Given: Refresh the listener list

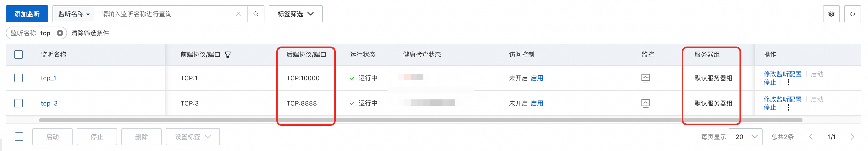Looking at the screenshot, I should pos(853,14).
